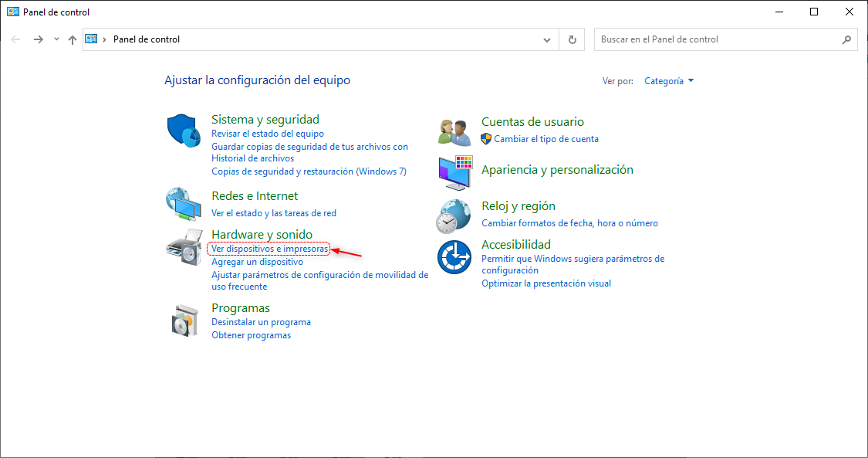Click the Hardware y sonido printer icon

tap(184, 246)
